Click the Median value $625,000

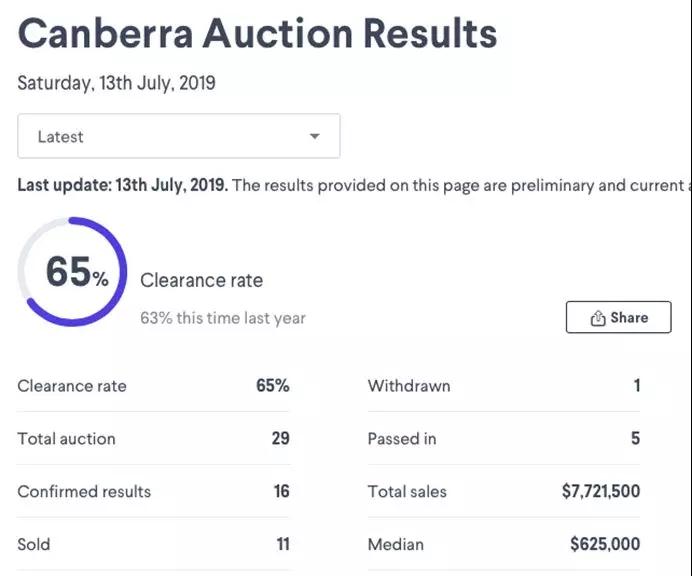605,544
